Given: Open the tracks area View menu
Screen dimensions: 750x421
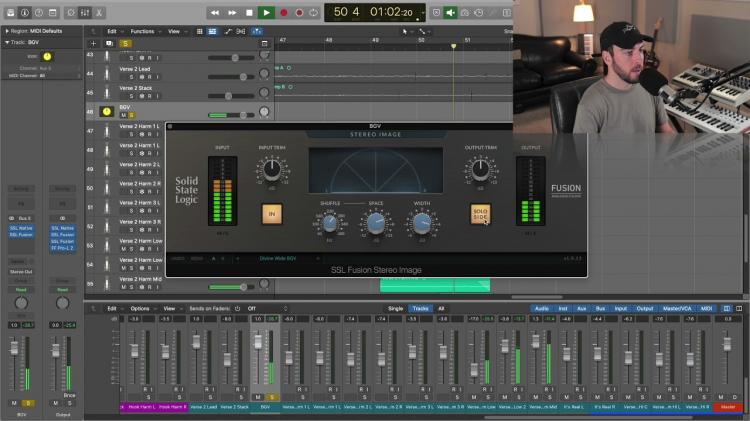Looking at the screenshot, I should click(x=174, y=31).
